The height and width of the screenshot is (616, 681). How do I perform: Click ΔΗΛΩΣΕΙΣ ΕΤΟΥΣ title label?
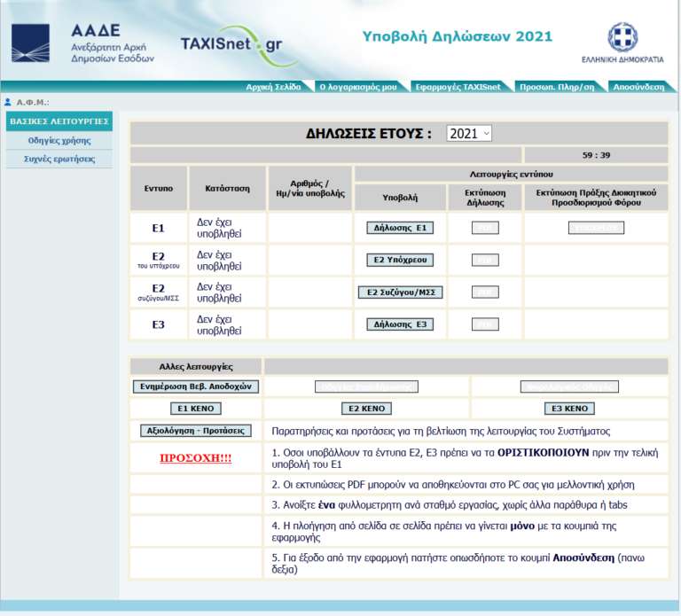(369, 133)
